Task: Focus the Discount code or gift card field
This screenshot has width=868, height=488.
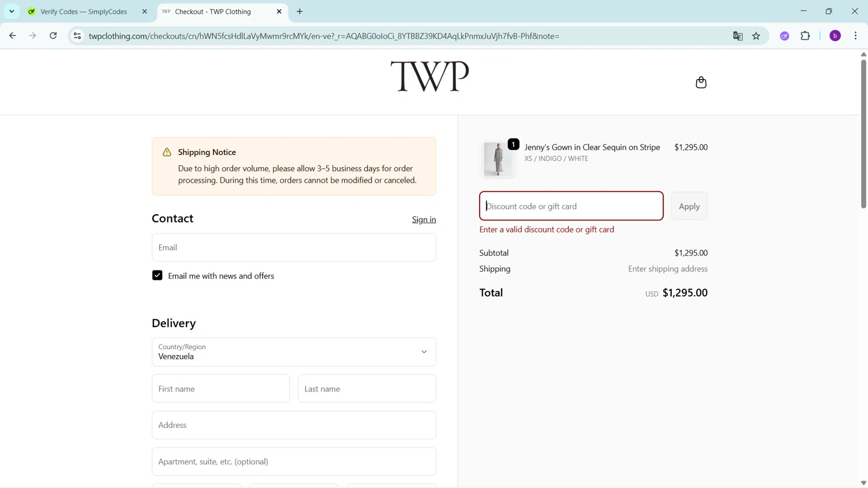Action: (571, 206)
